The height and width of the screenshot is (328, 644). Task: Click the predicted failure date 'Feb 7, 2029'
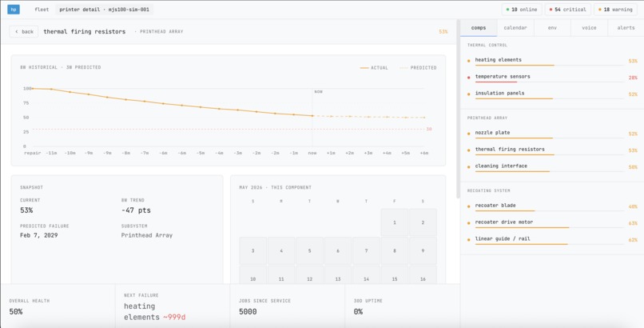39,235
